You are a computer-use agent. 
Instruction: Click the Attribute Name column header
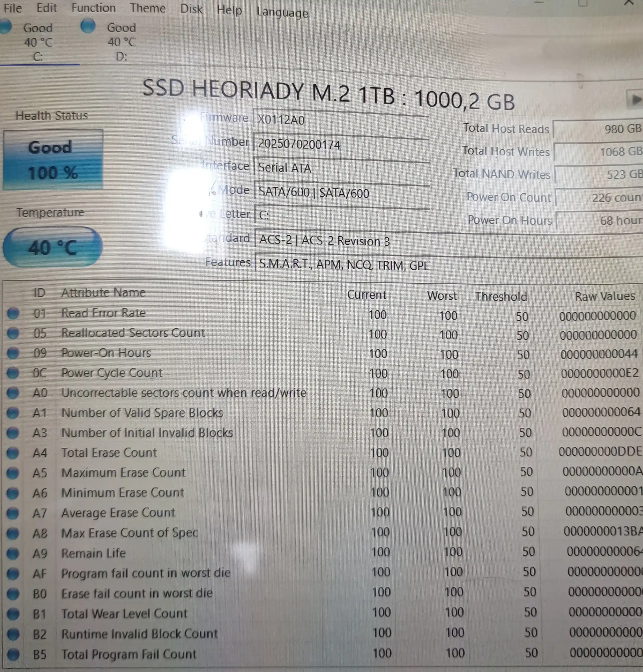point(104,292)
